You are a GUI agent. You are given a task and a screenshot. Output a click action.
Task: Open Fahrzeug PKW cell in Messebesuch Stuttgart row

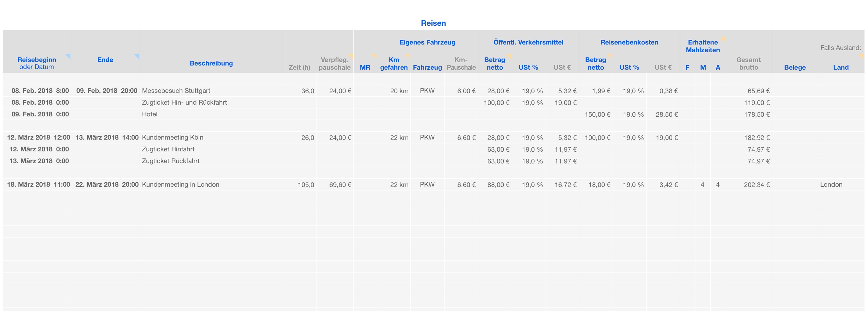[427, 91]
